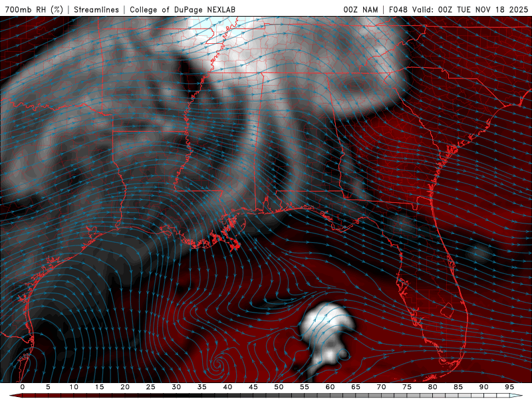This screenshot has height=399, width=532.
Task: Click the "Valid: 00Z TUE NOV 18 2025" text
Action: 470,9
